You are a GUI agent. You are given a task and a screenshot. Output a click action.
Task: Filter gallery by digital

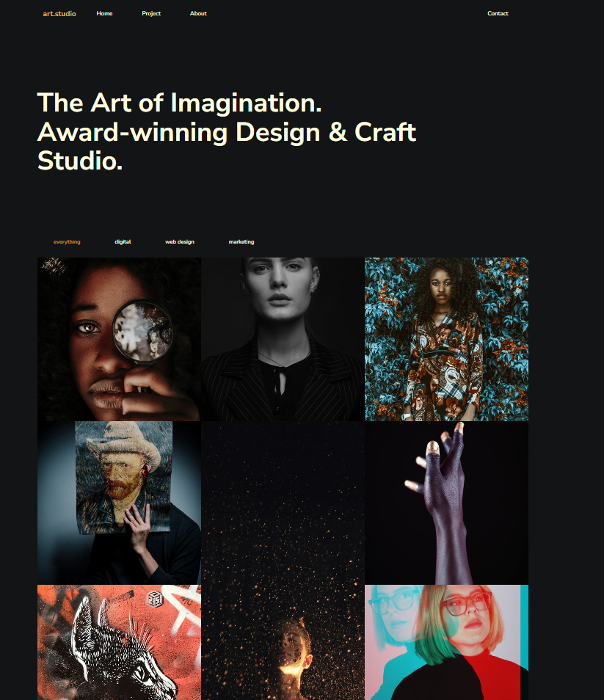click(123, 242)
